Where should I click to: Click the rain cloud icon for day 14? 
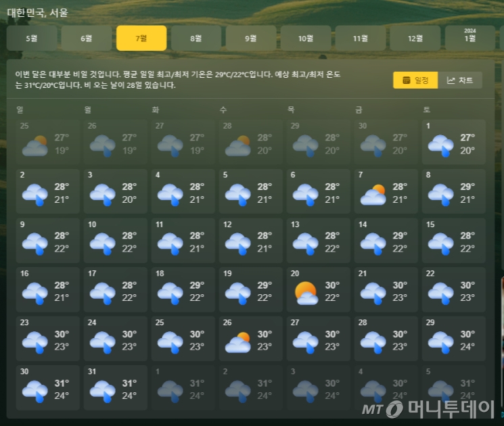[x=373, y=243]
